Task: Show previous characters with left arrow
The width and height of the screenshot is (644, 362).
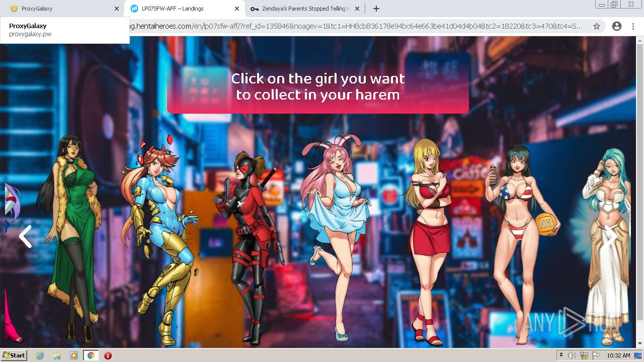Action: click(x=25, y=236)
